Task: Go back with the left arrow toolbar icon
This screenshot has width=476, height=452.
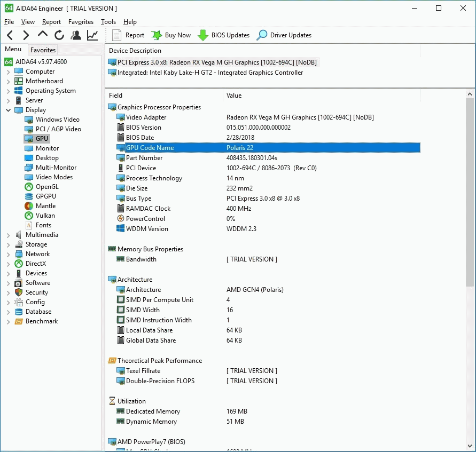Action: click(10, 35)
